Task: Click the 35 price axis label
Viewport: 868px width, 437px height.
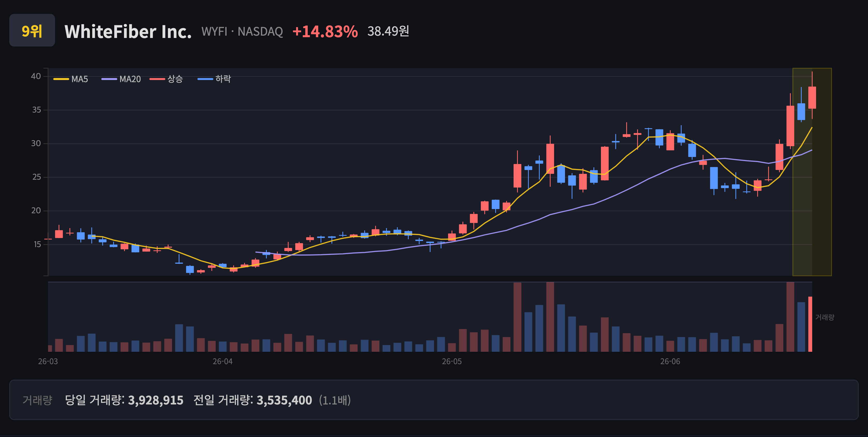Action: [36, 110]
